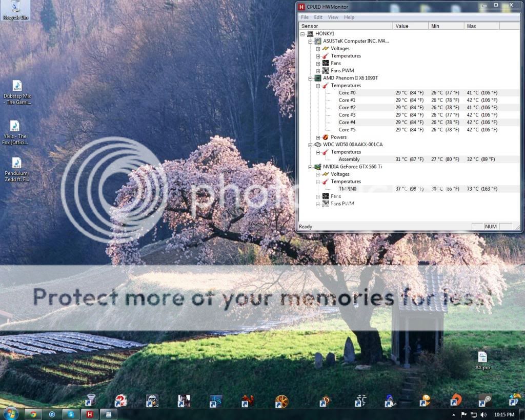Select the Assembly temperature row label
The image size is (525, 420).
click(x=349, y=159)
